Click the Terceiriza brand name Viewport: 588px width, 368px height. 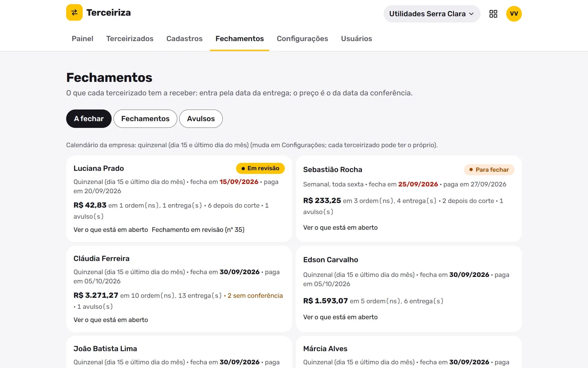click(x=109, y=13)
